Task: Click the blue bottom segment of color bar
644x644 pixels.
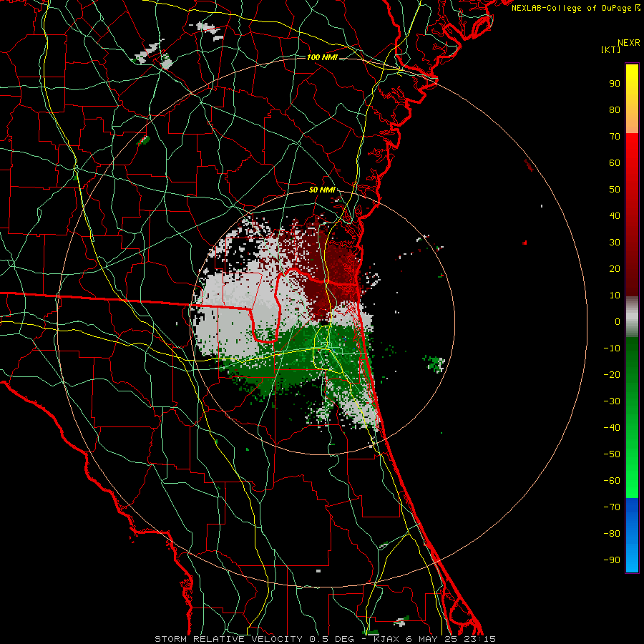Action: click(x=632, y=535)
